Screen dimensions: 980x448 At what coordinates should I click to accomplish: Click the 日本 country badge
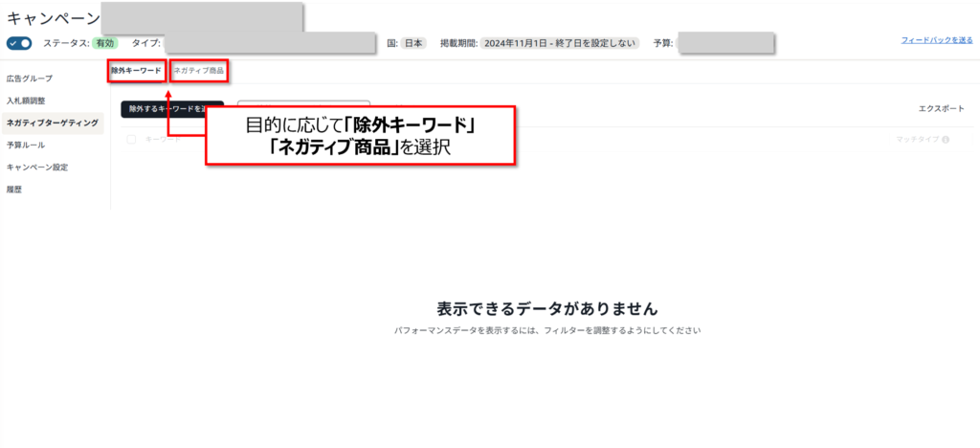pos(412,43)
